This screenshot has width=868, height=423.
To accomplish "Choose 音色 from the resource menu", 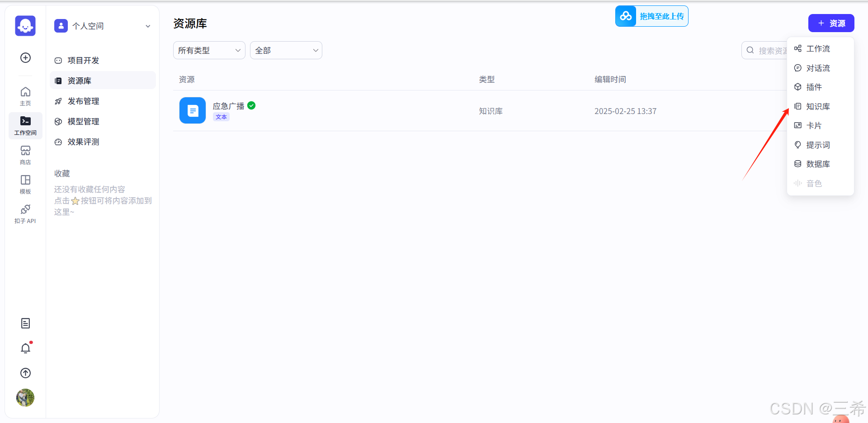I will pyautogui.click(x=820, y=183).
